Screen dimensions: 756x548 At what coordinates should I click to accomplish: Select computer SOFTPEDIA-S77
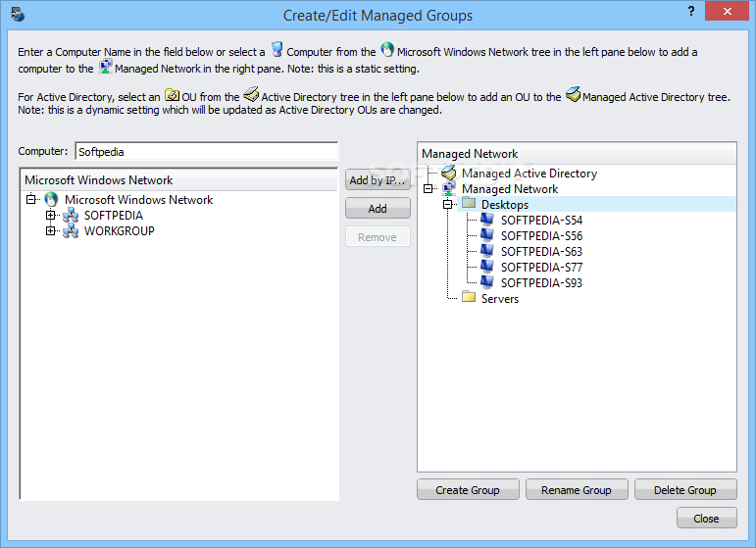pyautogui.click(x=541, y=267)
